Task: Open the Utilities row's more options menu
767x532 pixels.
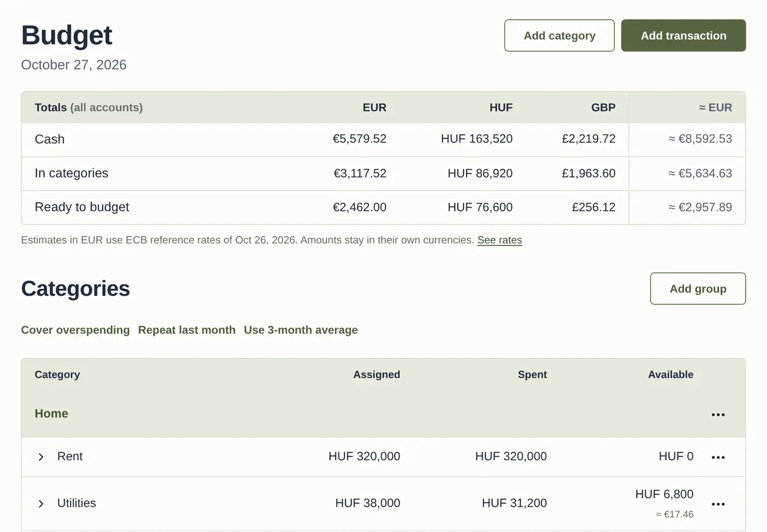Action: pyautogui.click(x=718, y=504)
